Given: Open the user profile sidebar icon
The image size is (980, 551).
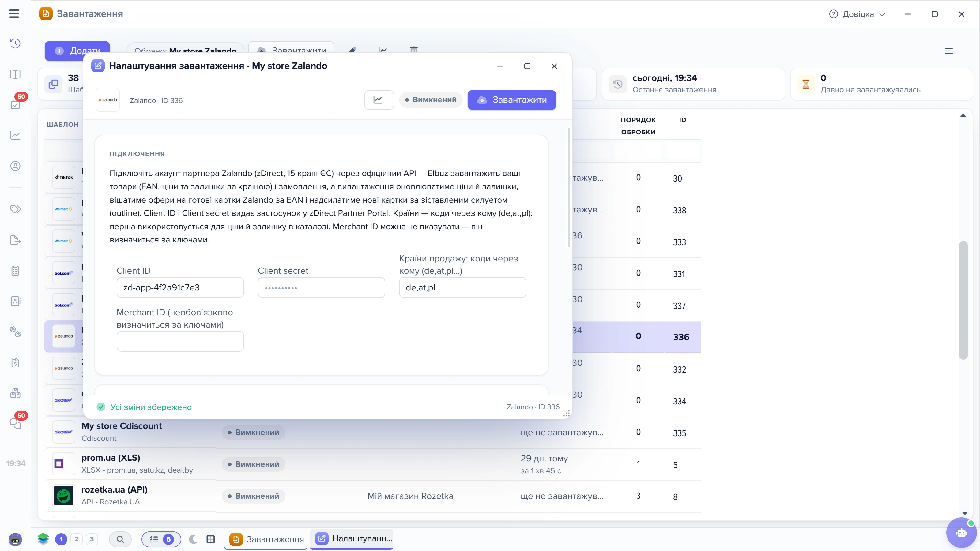Looking at the screenshot, I should (x=15, y=166).
